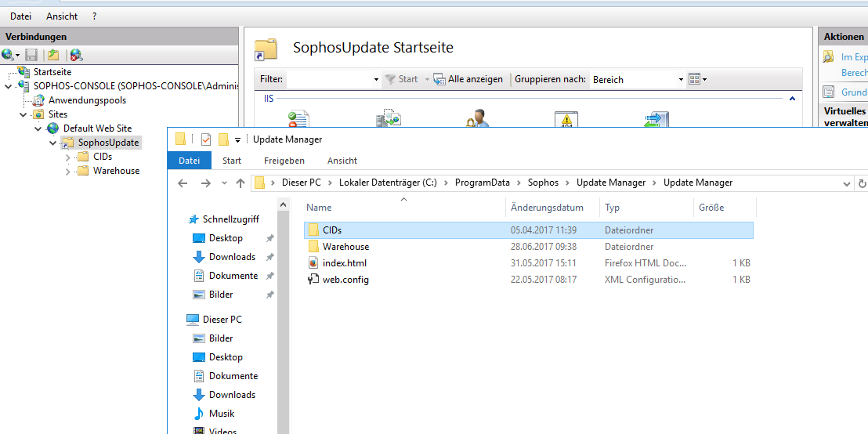Click the Dieser PC monitor icon in navigation pane
868x434 pixels.
[x=192, y=320]
